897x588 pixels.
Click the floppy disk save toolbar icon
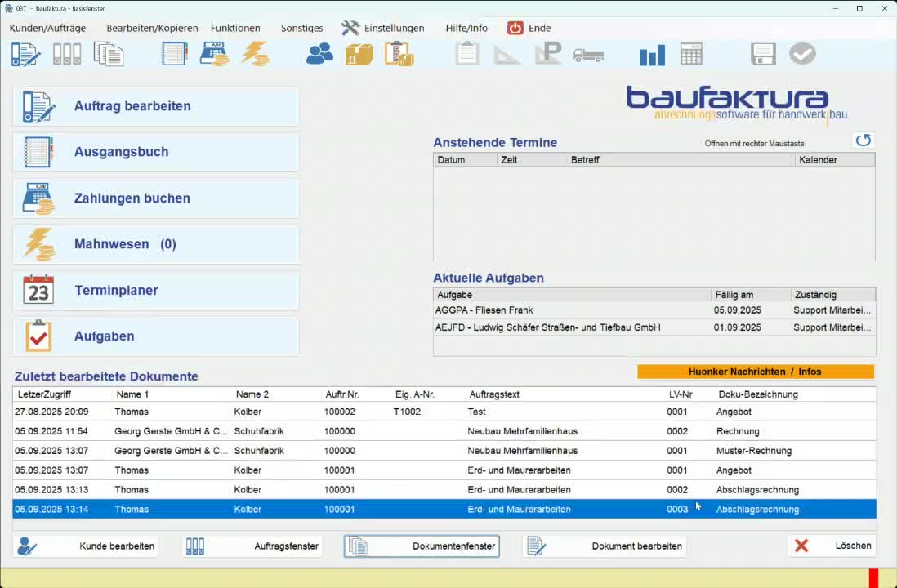coord(763,55)
